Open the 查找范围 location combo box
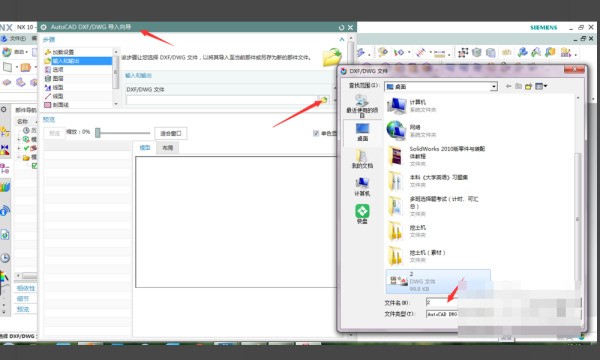600x360 pixels. (x=441, y=87)
